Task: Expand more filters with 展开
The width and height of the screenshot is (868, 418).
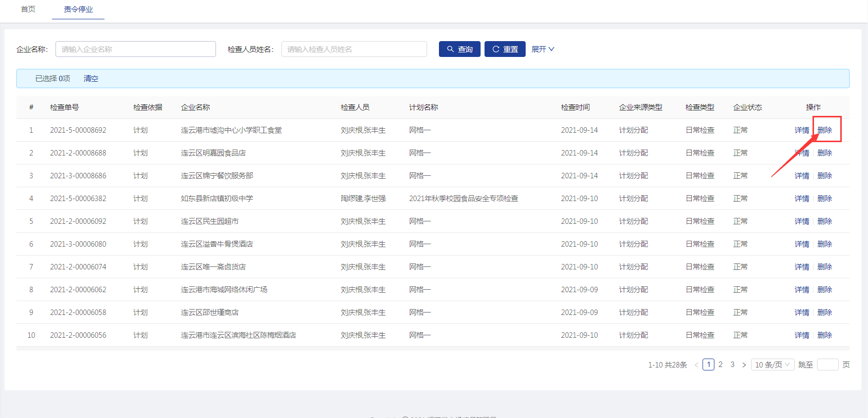Action: click(542, 49)
